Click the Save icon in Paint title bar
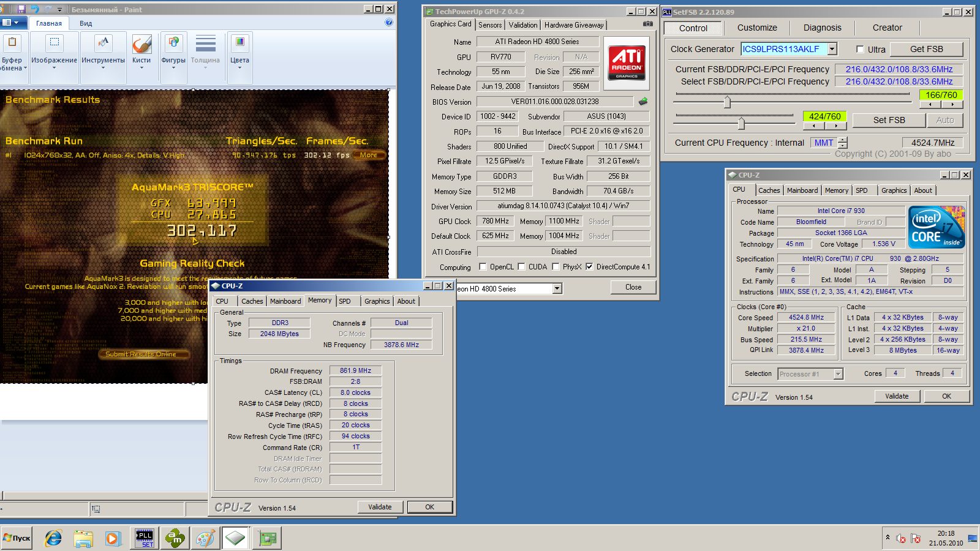The width and height of the screenshot is (980, 551). coord(21,9)
